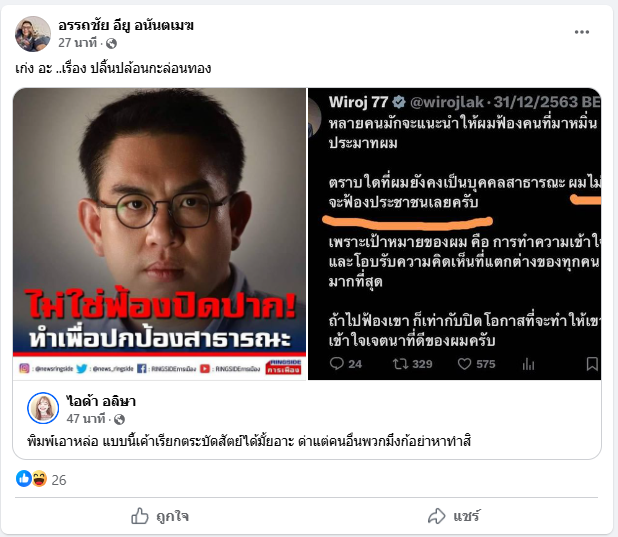
Task: Click the thumbs-up icon next to ถูกใจ
Action: click(140, 516)
